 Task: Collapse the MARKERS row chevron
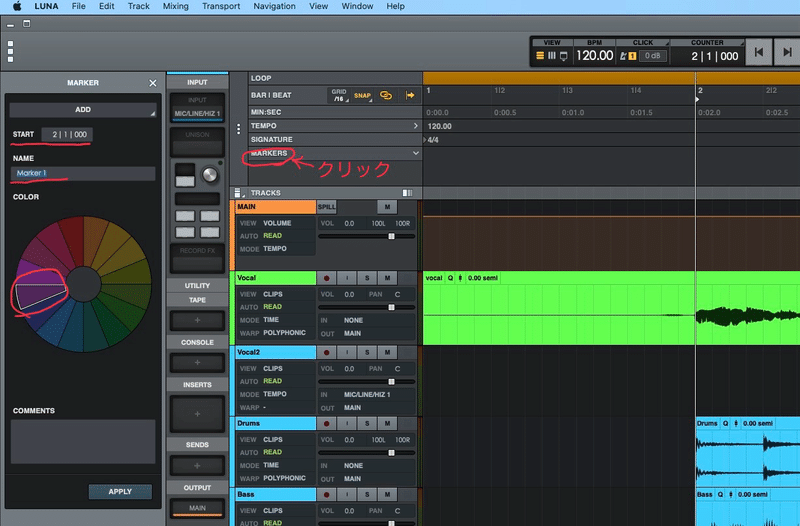pos(416,153)
